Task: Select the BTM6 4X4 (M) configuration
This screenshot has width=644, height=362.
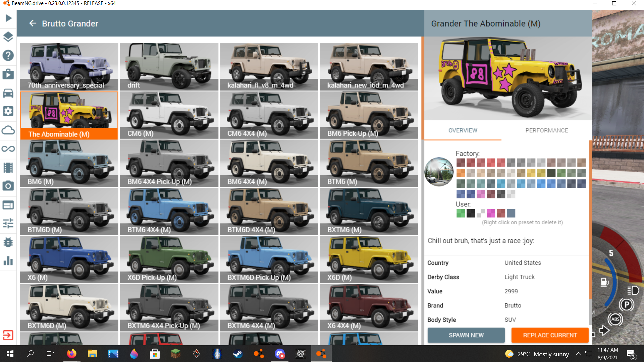Action: pyautogui.click(x=169, y=211)
